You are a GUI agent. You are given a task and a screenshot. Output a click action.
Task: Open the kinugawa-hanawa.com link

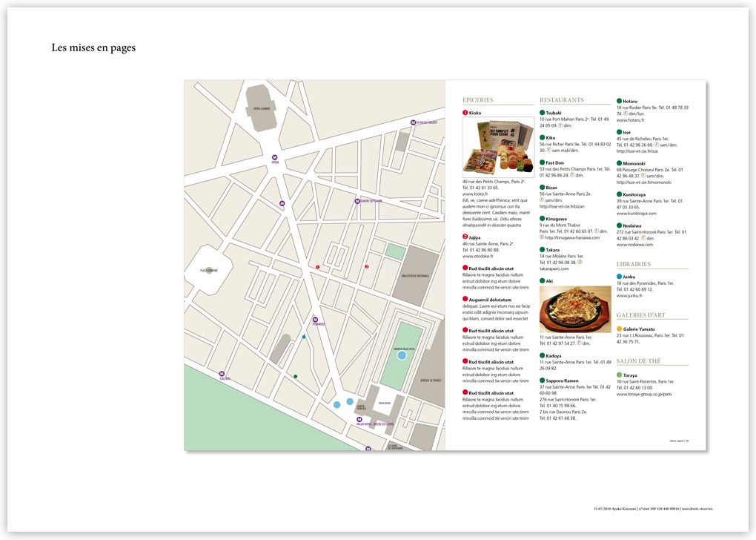tap(572, 237)
